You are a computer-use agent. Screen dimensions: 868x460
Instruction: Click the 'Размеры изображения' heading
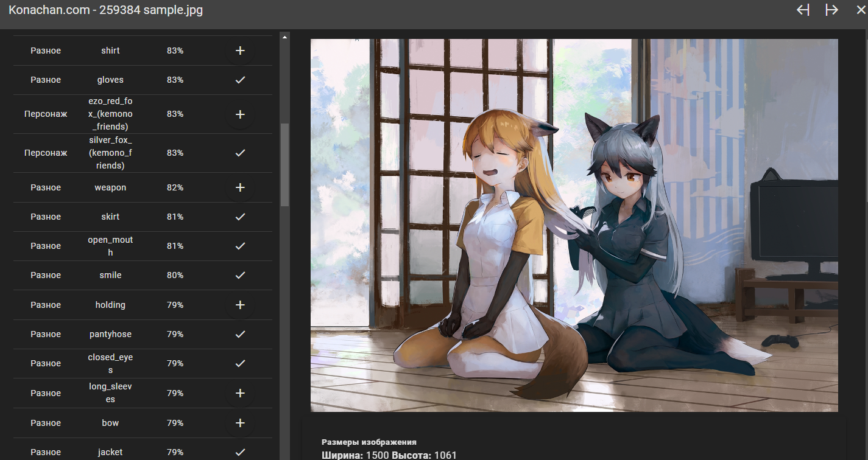pos(369,442)
